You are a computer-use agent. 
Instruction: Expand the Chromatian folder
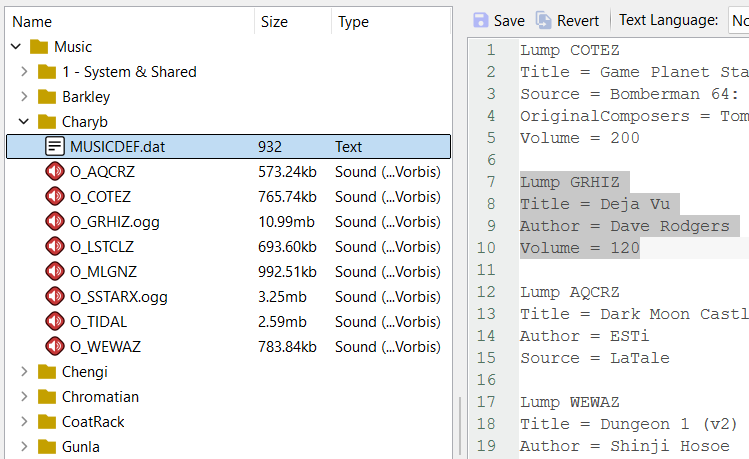pos(24,396)
